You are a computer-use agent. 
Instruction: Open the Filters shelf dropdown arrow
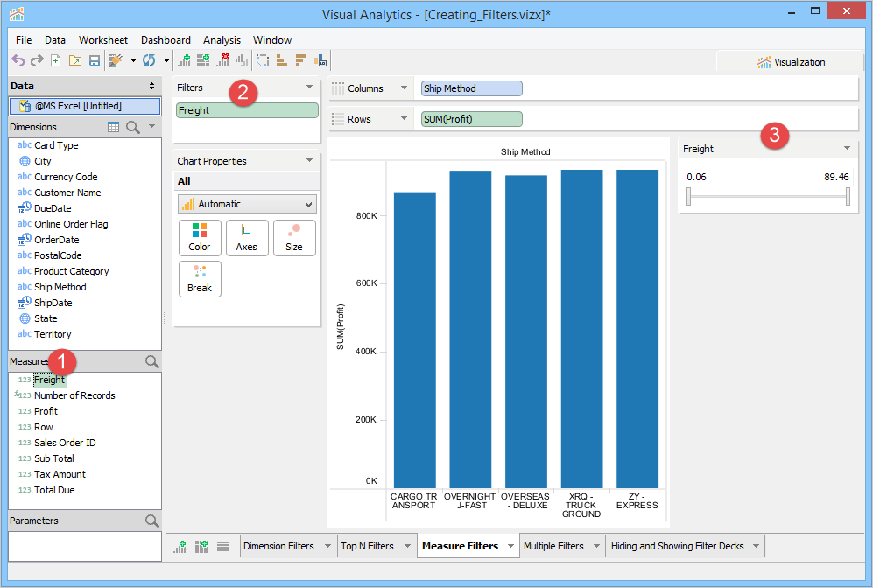310,87
